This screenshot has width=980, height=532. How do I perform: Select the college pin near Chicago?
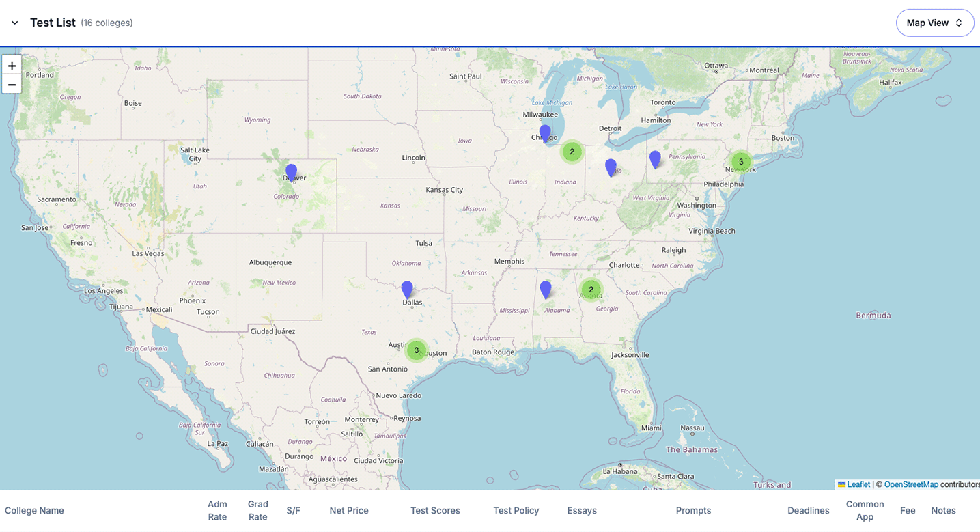point(545,133)
